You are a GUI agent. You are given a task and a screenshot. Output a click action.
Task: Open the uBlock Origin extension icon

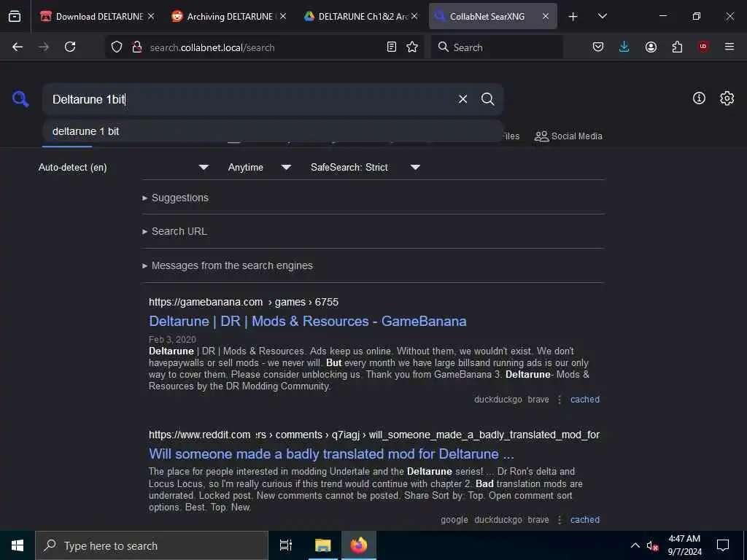(703, 47)
